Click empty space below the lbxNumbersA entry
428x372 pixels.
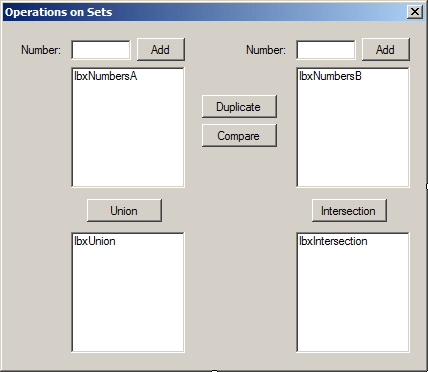[x=128, y=133]
